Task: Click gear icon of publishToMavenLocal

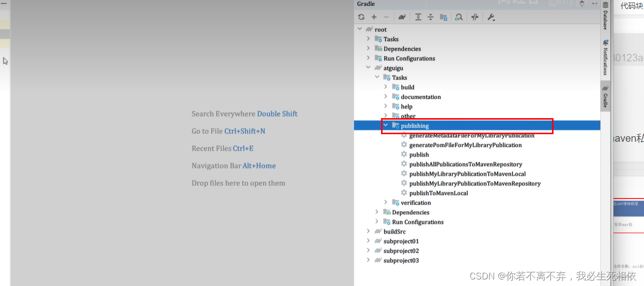Action: point(404,193)
